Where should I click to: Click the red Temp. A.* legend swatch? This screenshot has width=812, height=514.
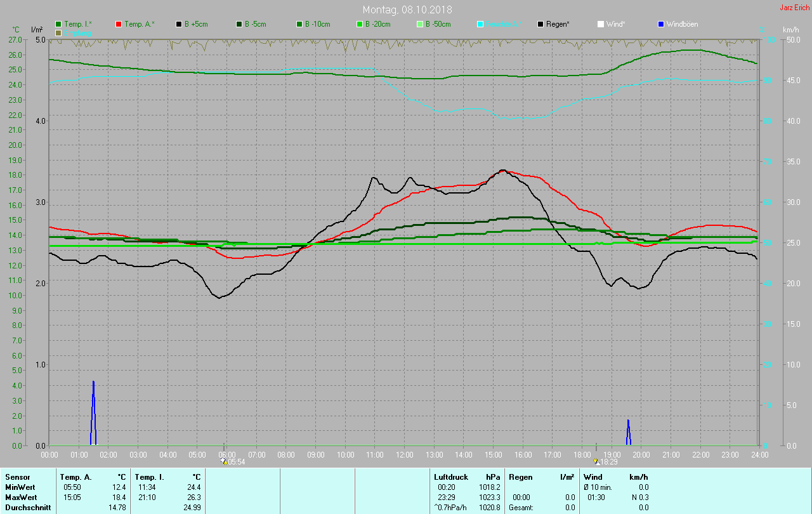pos(119,24)
